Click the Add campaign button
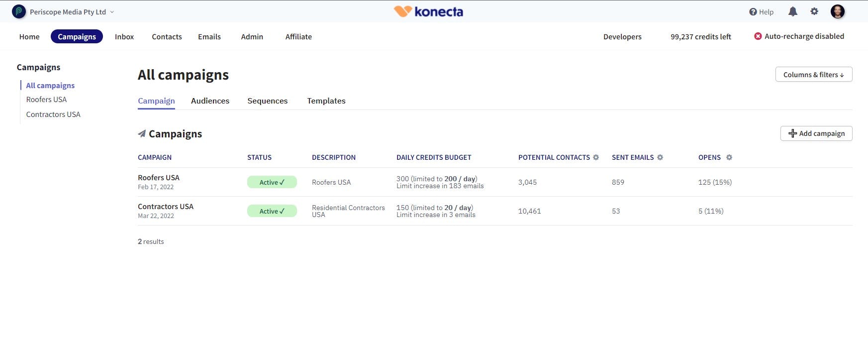Screen dimensions: 868x340 click(816, 133)
